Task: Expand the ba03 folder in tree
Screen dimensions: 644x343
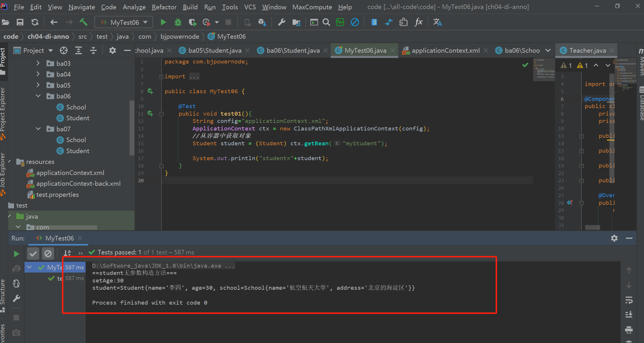Action: (38, 63)
